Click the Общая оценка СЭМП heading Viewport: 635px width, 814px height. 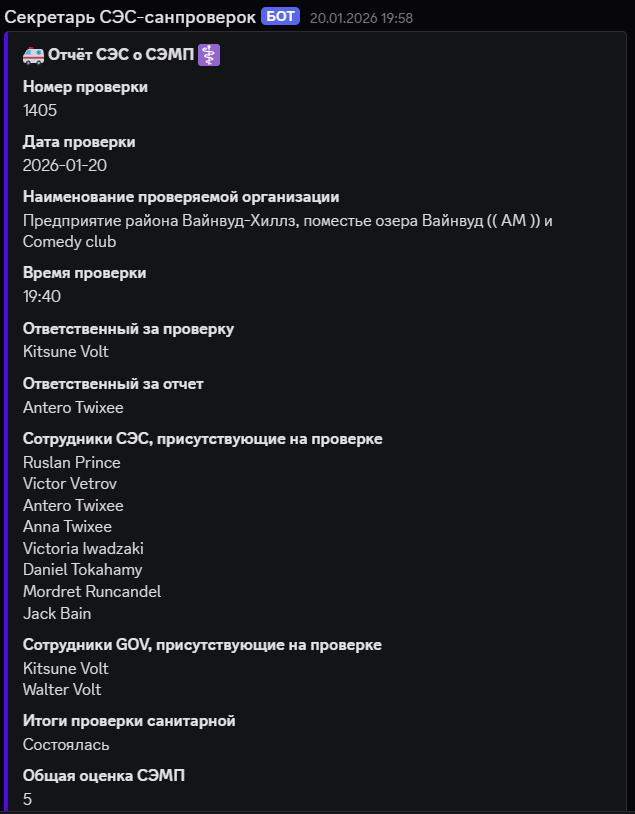104,776
